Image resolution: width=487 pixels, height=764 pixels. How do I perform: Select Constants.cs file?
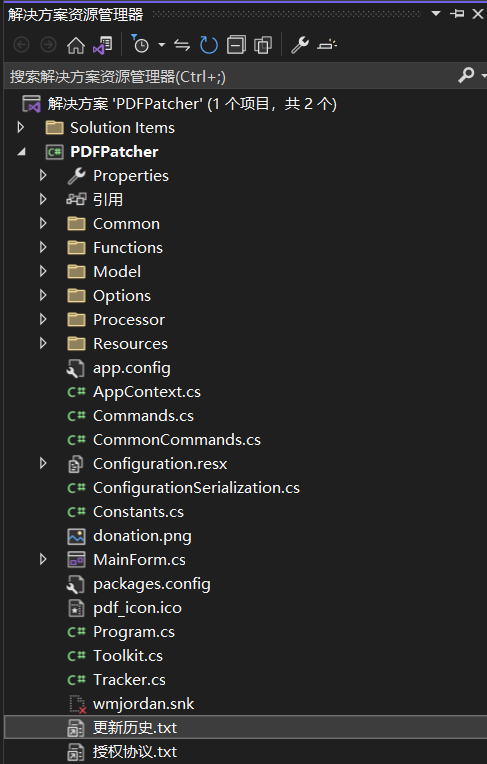pyautogui.click(x=138, y=512)
